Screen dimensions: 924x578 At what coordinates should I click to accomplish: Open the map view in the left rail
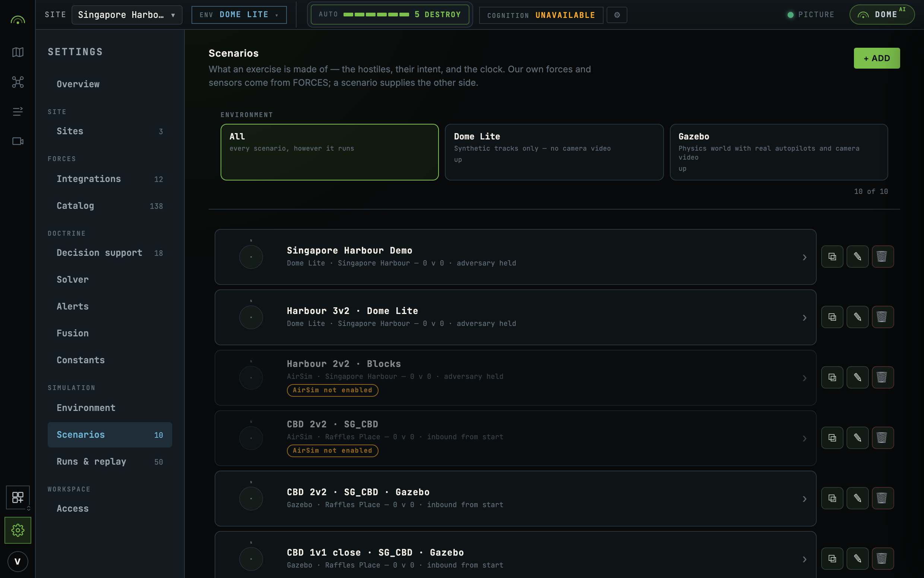18,52
